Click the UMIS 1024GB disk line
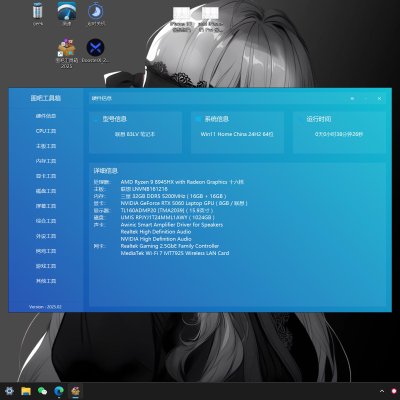Screen dimensions: 400x400 click(167, 217)
